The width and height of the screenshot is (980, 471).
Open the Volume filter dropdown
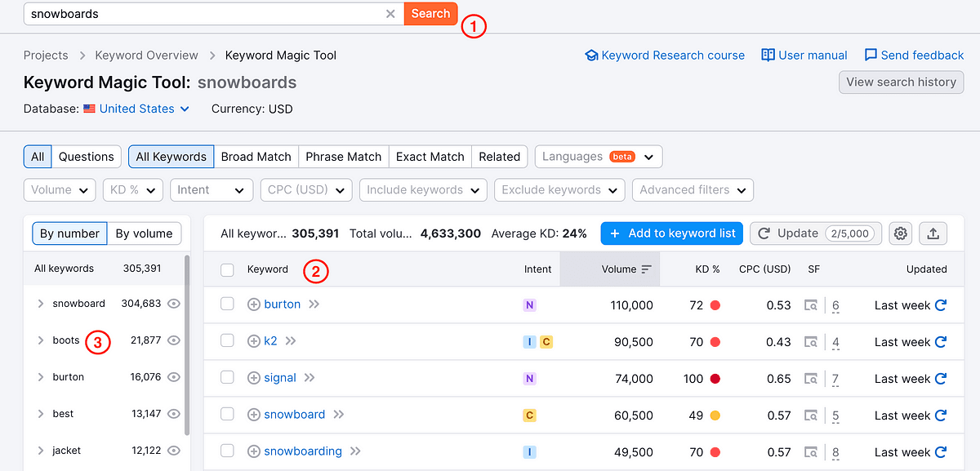[60, 189]
